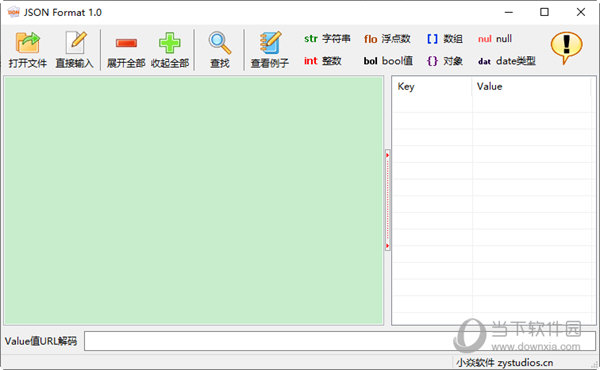Minimize the JSON Format window
The image size is (600, 370).
[x=509, y=12]
